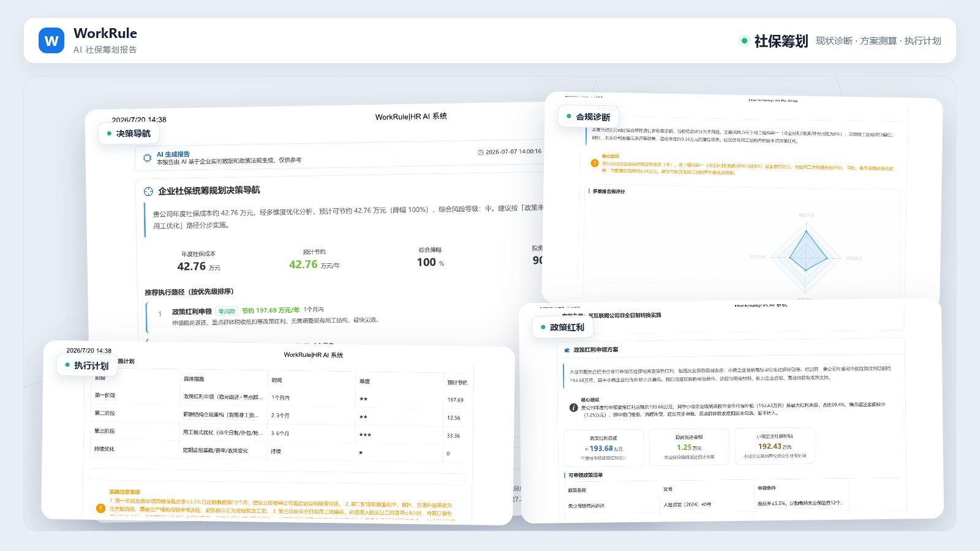The width and height of the screenshot is (980, 551).
Task: Click the 政策红利申领方案 section heading
Action: tap(596, 350)
